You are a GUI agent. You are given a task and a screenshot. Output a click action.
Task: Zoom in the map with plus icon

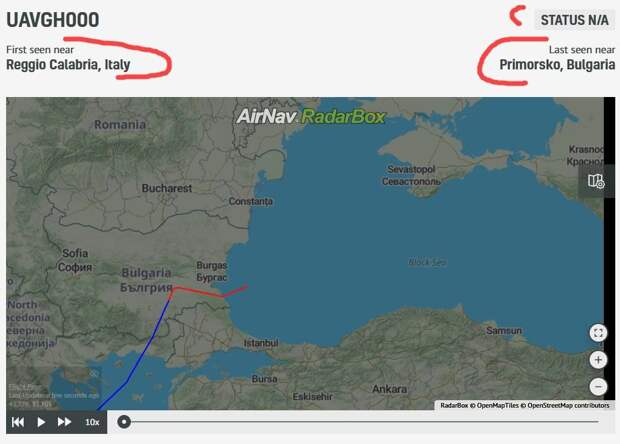(x=598, y=360)
